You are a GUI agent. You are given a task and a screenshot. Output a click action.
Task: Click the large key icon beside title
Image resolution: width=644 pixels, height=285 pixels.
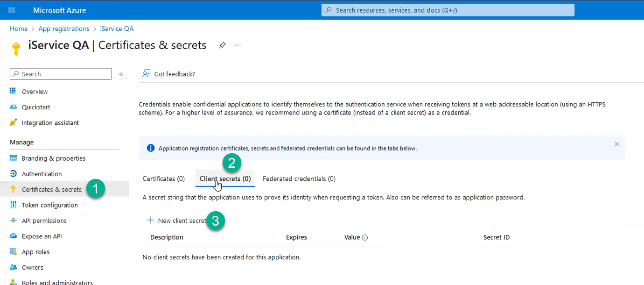16,49
